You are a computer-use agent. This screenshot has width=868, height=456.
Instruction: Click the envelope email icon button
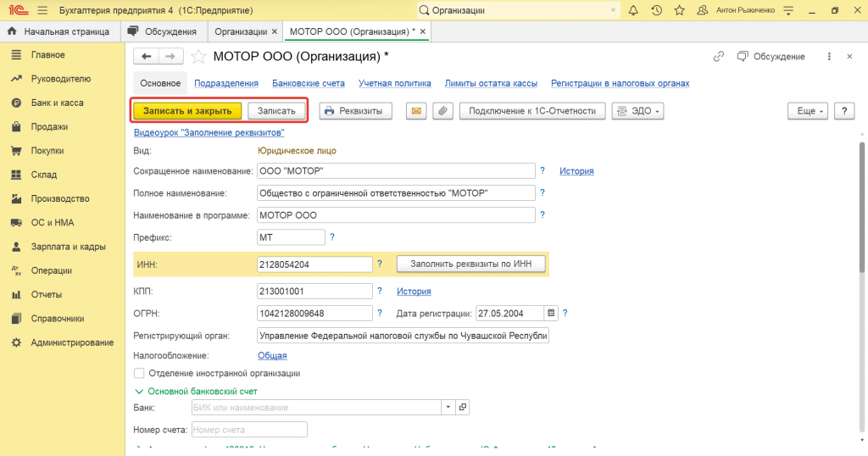(x=416, y=111)
